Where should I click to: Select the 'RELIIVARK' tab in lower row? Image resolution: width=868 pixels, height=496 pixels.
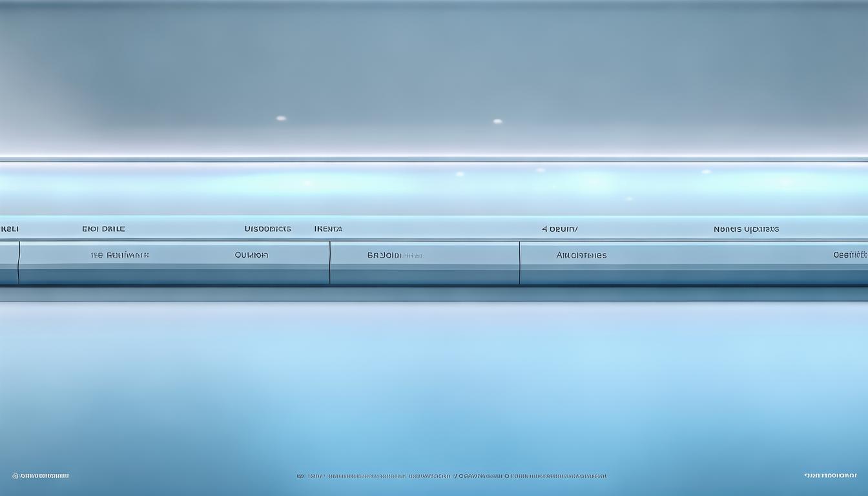[119, 255]
